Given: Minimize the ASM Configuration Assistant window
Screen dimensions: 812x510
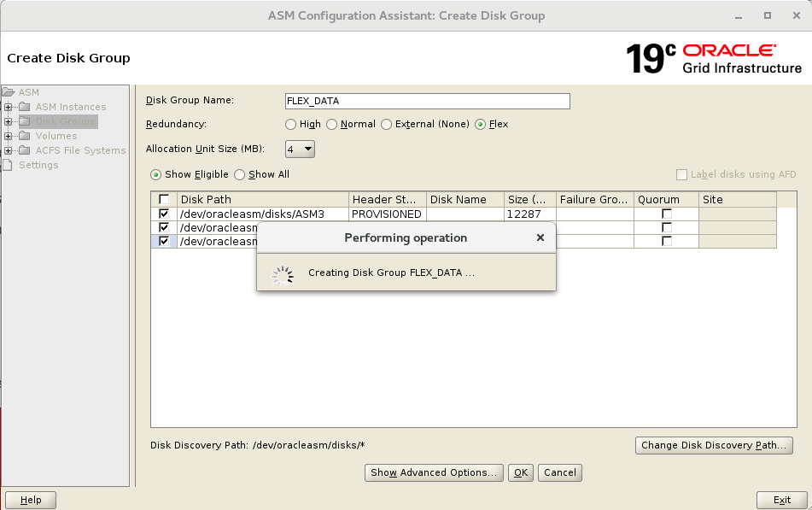Looking at the screenshot, I should [739, 16].
